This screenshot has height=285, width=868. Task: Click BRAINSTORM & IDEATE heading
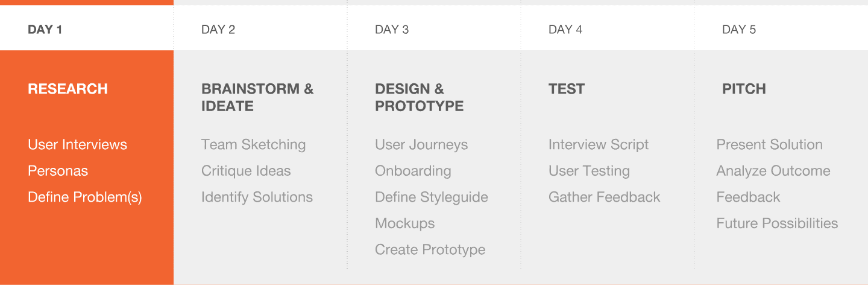pyautogui.click(x=257, y=97)
